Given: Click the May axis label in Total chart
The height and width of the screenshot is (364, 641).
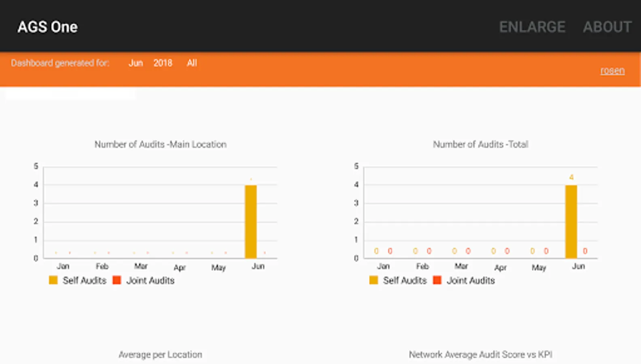Looking at the screenshot, I should [x=539, y=267].
